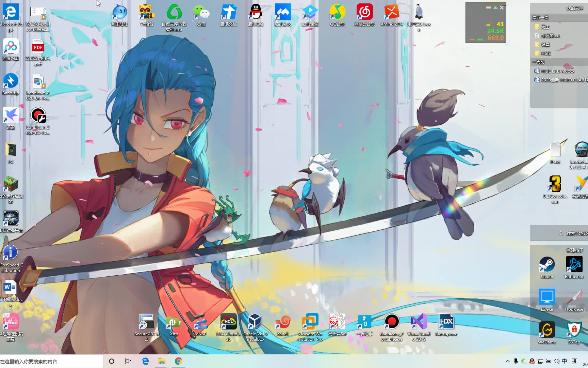The width and height of the screenshot is (588, 368).
Task: Click the microphone tray icon
Action: click(516, 361)
